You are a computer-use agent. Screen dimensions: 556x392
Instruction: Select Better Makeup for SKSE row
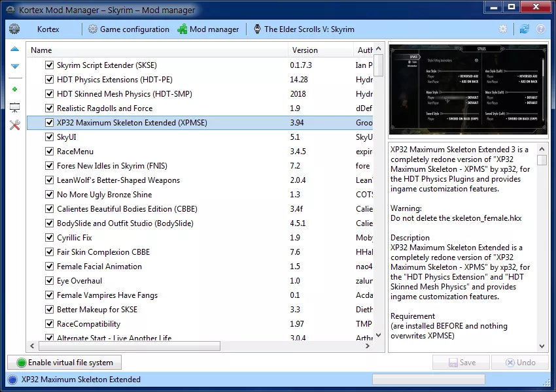pos(200,310)
